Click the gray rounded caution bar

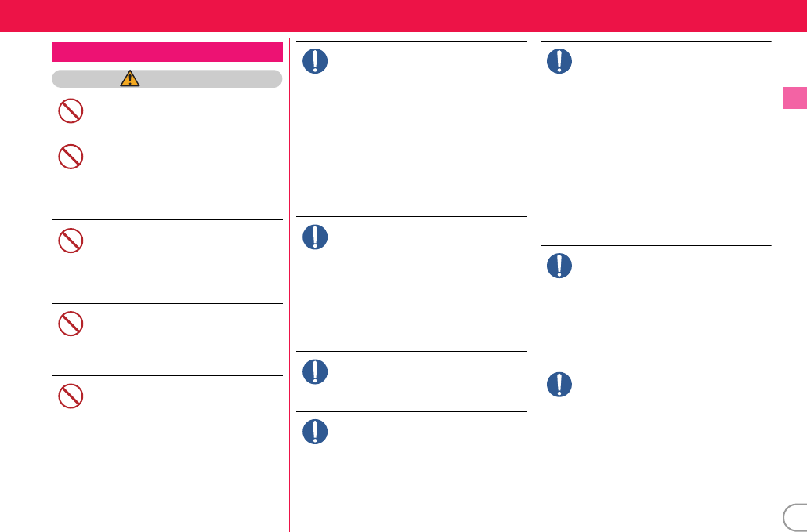167,78
